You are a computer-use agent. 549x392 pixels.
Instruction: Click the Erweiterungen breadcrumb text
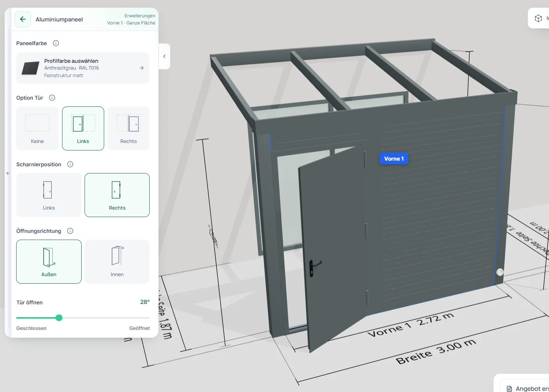(140, 16)
